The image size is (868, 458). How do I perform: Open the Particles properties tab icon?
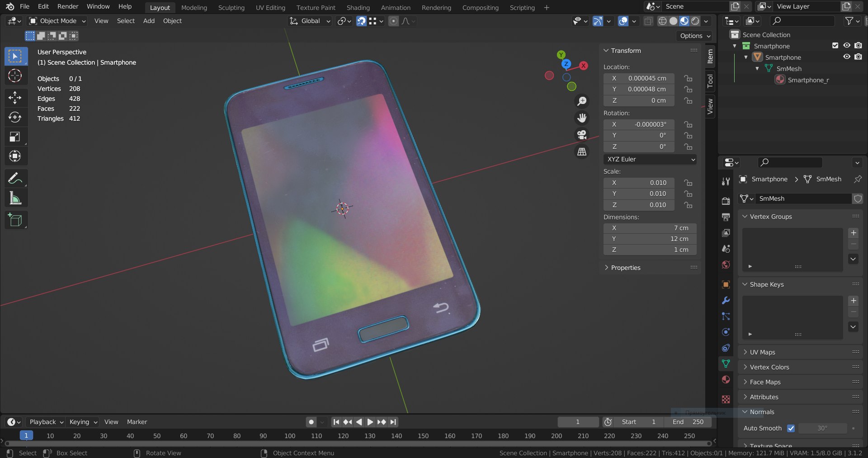[726, 316]
